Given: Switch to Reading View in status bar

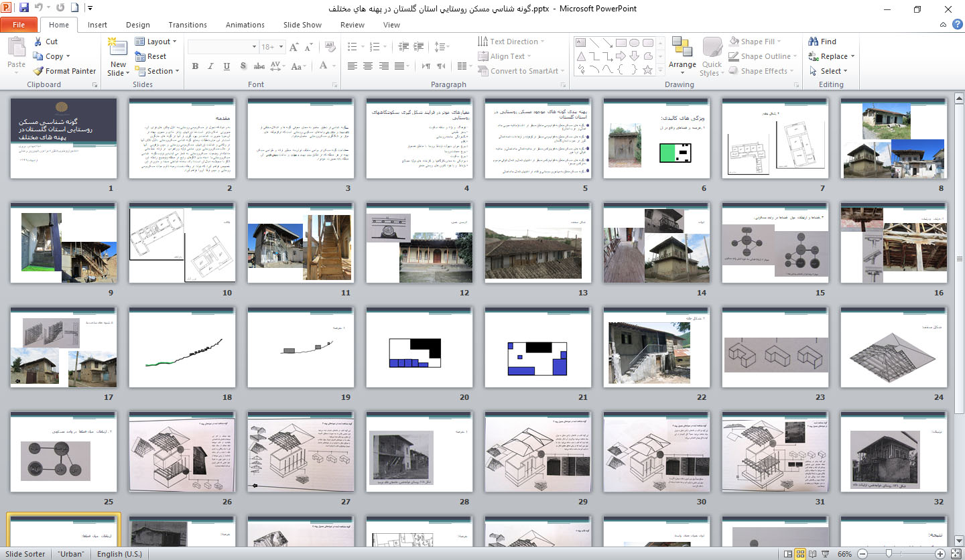Looking at the screenshot, I should (813, 554).
